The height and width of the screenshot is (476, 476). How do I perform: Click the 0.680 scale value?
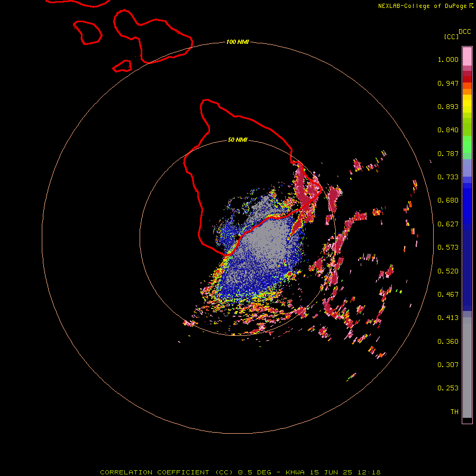tap(448, 200)
